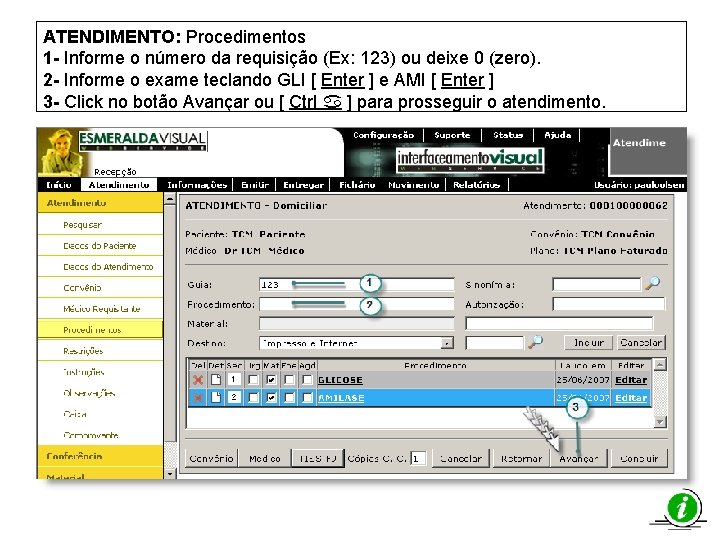Select Procedimentos in the sidebar
Viewport: 720px width, 540px height.
point(100,330)
